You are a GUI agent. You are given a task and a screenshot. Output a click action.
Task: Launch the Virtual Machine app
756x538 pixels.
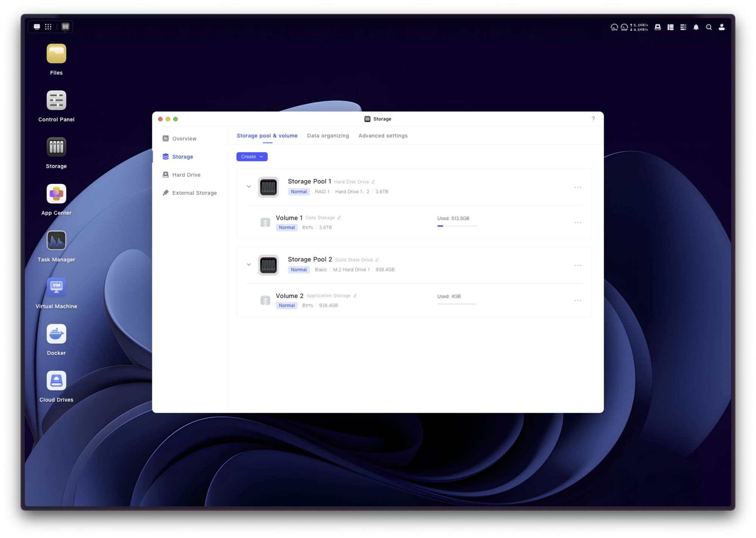point(56,287)
